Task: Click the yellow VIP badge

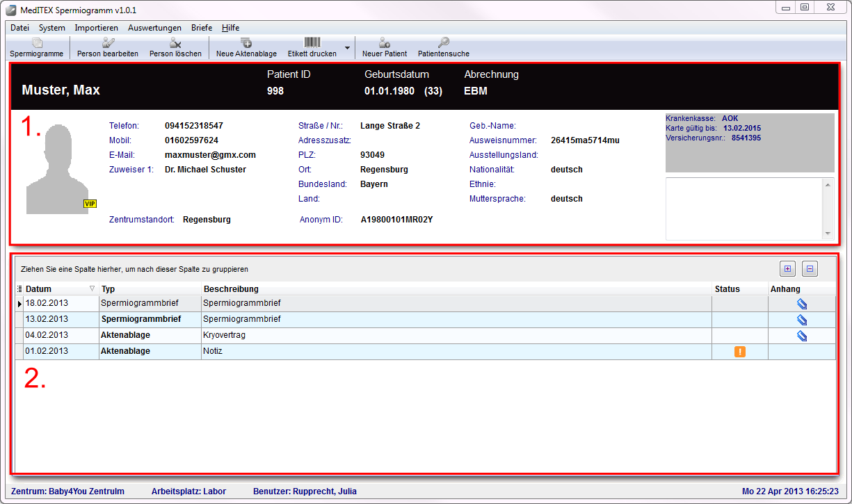Action: tap(90, 204)
